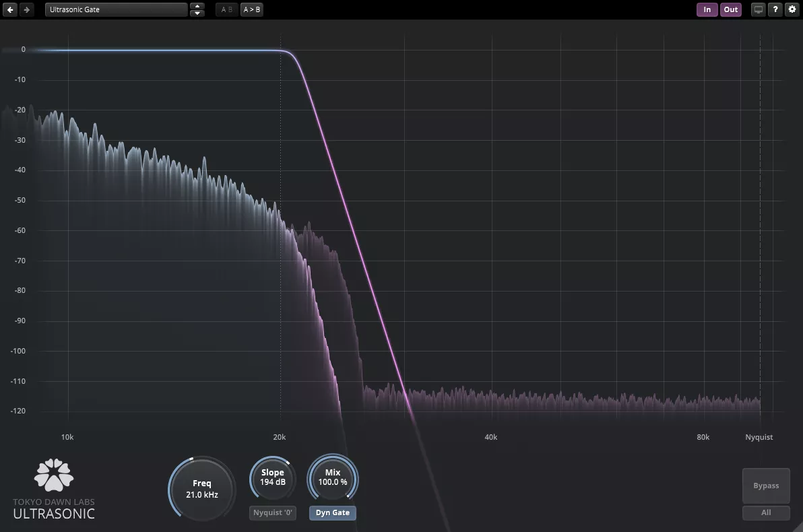Open the help question mark icon
Screen dimensions: 803x532
pos(775,9)
